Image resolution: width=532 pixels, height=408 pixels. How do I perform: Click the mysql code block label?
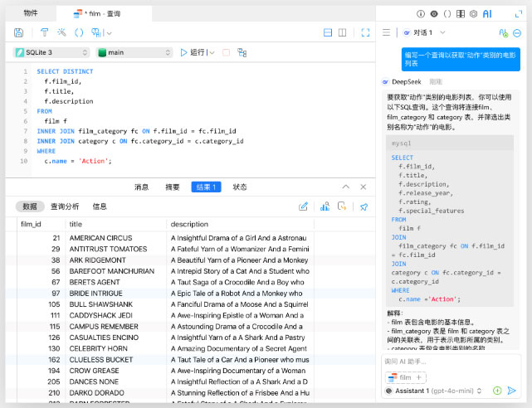[x=401, y=143]
